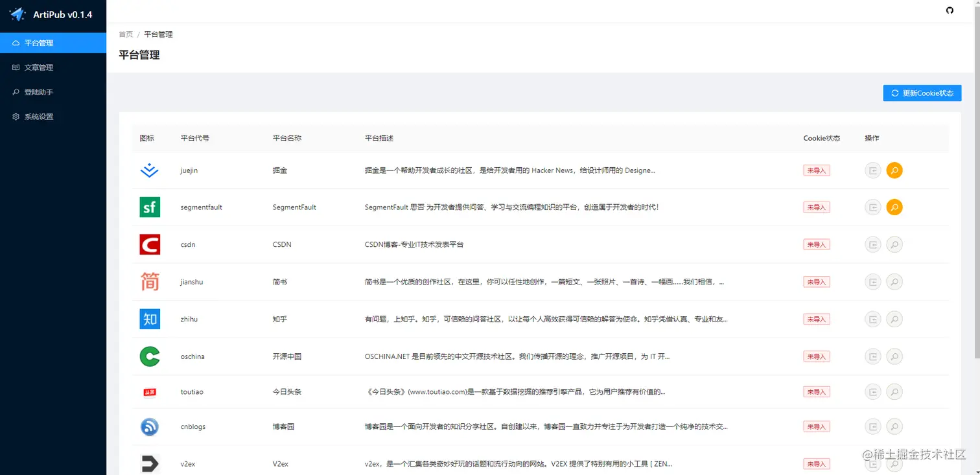
Task: Click the toutiao logo icon
Action: tap(150, 392)
